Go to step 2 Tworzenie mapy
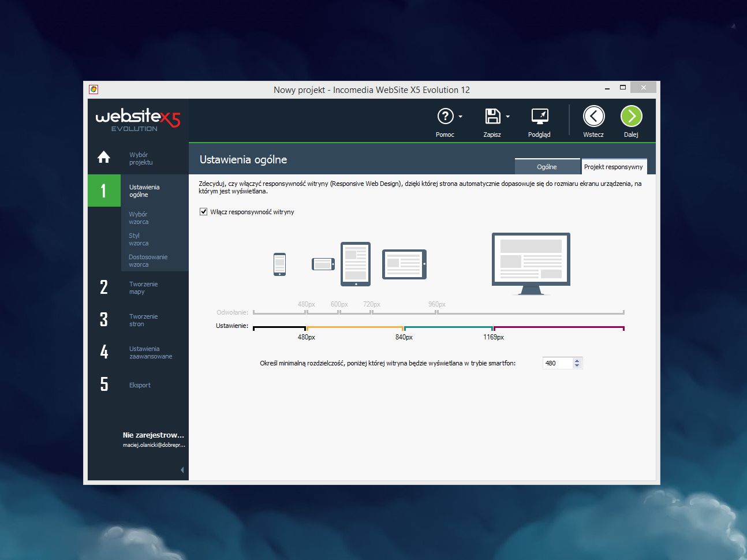 (x=138, y=288)
